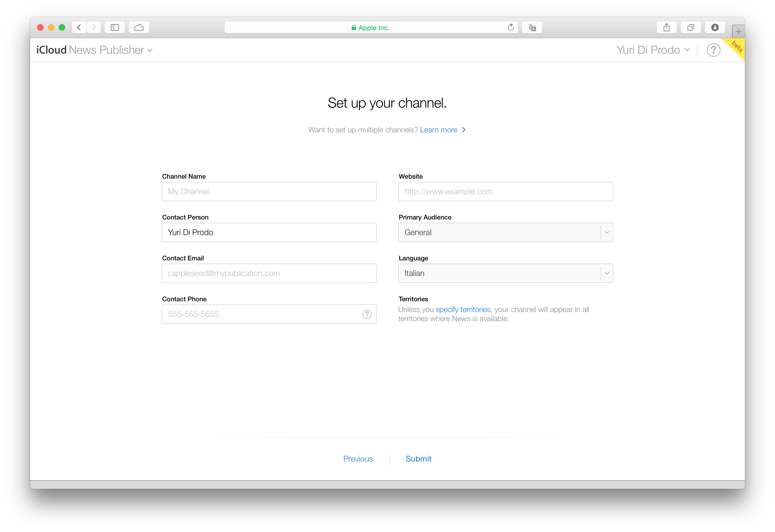Click the Safari back navigation arrow
Screen dimensions: 775x532
[79, 27]
